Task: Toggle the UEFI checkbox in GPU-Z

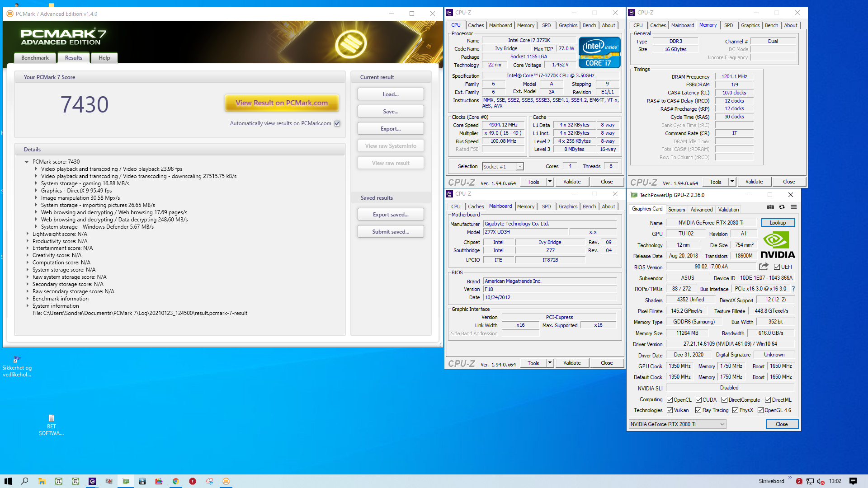Action: click(x=777, y=267)
